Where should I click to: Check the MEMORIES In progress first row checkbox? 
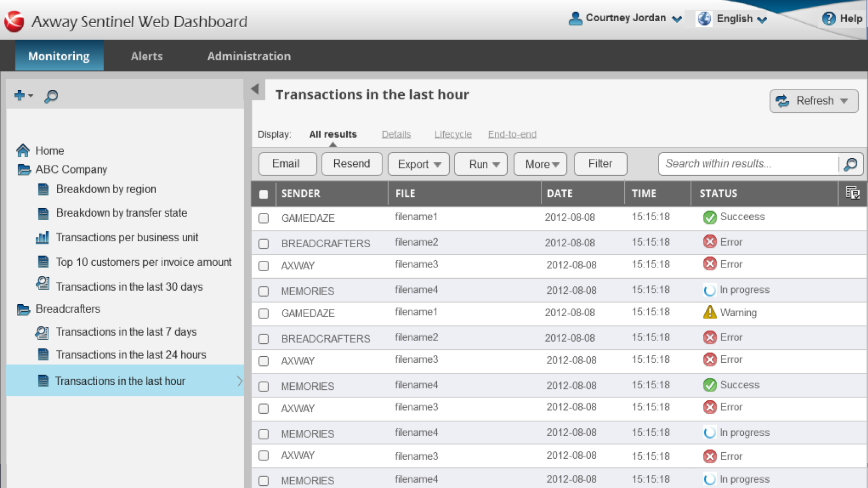click(x=264, y=291)
